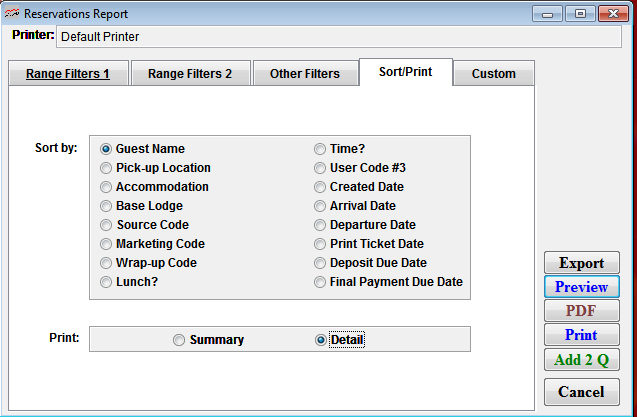Cancel the Reservations Report dialog
The height and width of the screenshot is (417, 637).
(x=582, y=392)
